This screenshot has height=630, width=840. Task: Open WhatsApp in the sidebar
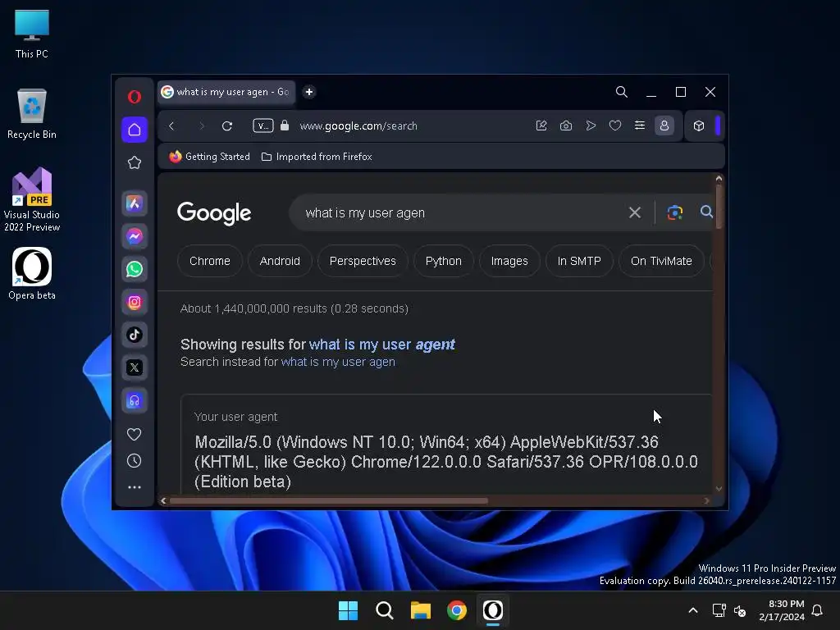click(135, 269)
